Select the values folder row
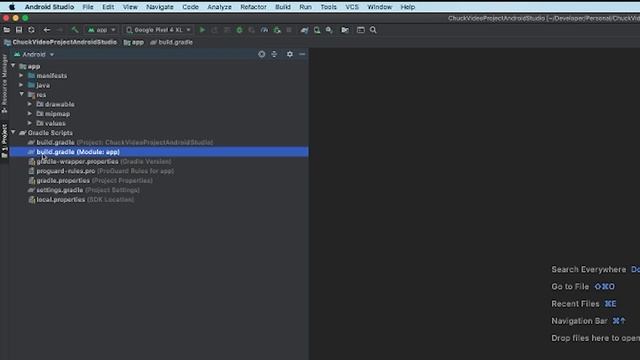The image size is (640, 360). (x=159, y=123)
